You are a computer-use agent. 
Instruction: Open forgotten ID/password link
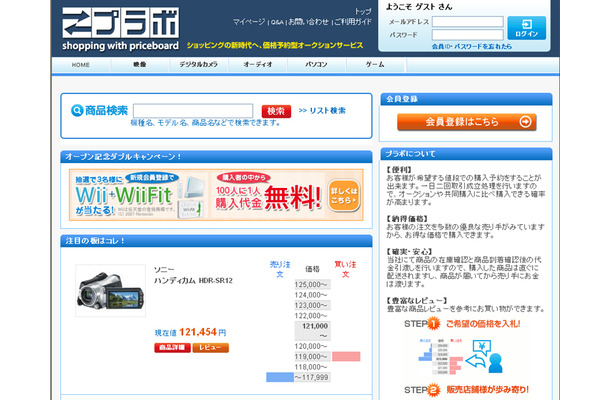tap(472, 46)
